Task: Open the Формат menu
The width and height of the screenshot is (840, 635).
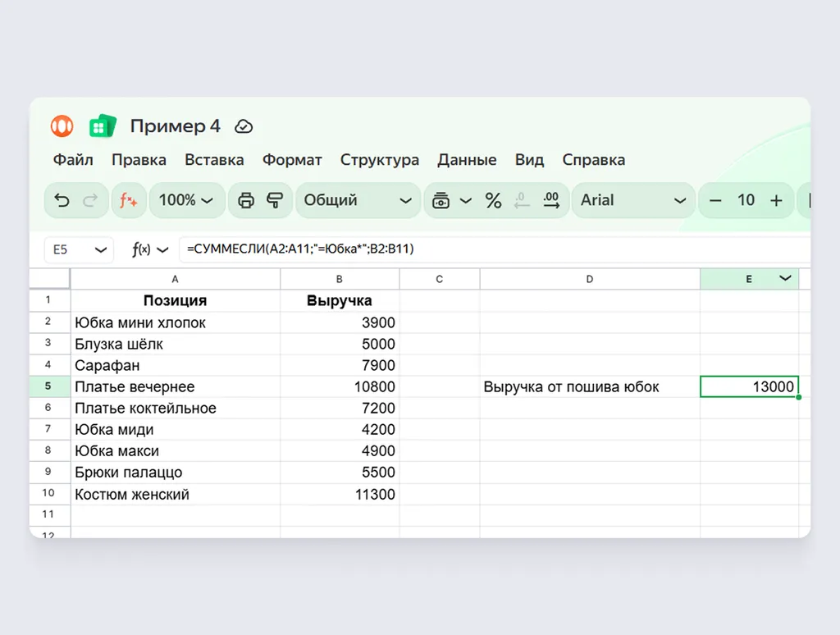Action: (292, 160)
